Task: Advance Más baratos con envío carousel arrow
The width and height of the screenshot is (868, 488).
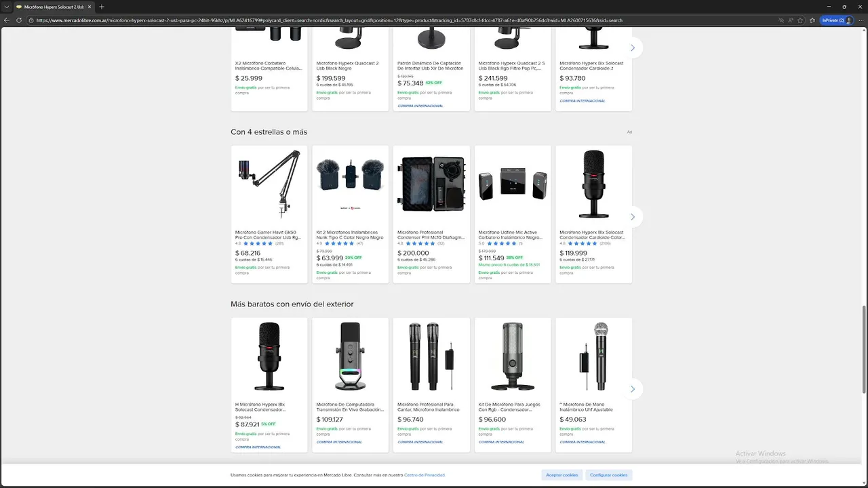Action: 632,389
